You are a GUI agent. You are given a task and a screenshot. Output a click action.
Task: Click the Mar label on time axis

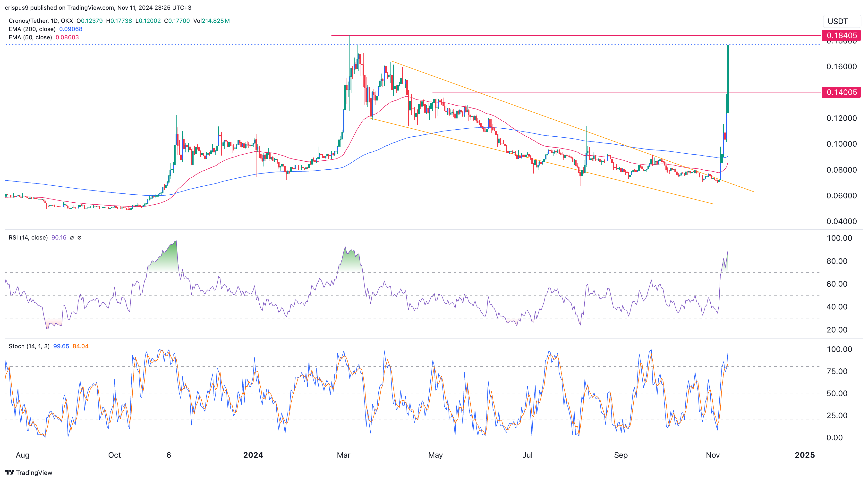(344, 455)
